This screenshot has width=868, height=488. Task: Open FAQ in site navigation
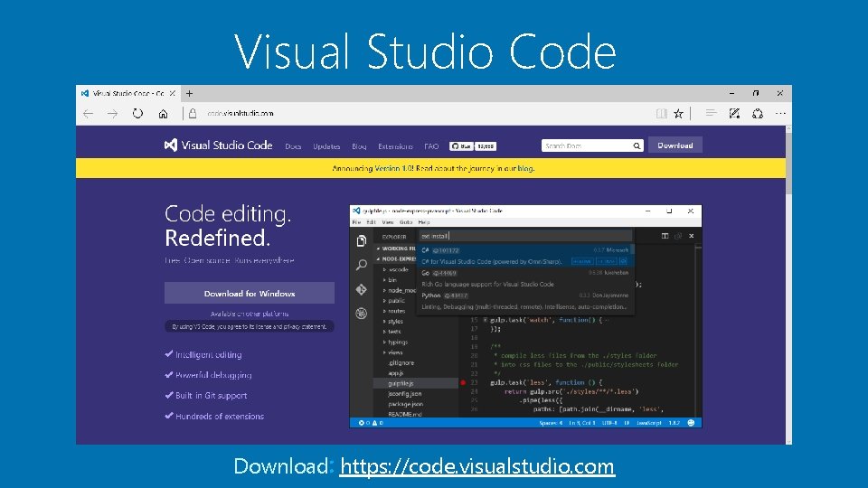point(431,146)
